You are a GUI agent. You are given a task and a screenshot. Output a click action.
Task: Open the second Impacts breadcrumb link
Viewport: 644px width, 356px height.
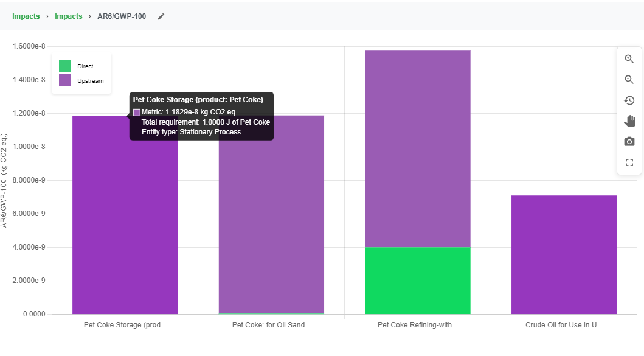click(69, 16)
